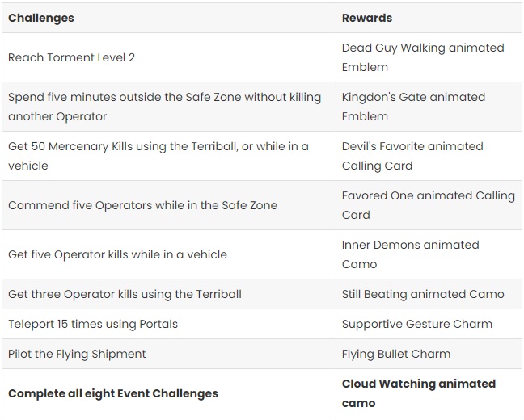Click the Get 50 Mercenary Kills challenge
The image size is (524, 420).
point(158,156)
